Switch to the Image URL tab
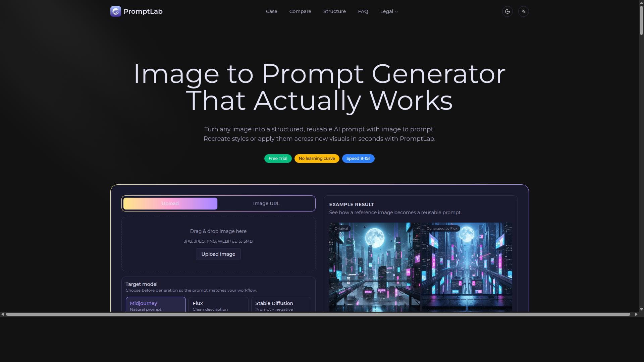This screenshot has width=644, height=362. [266, 203]
